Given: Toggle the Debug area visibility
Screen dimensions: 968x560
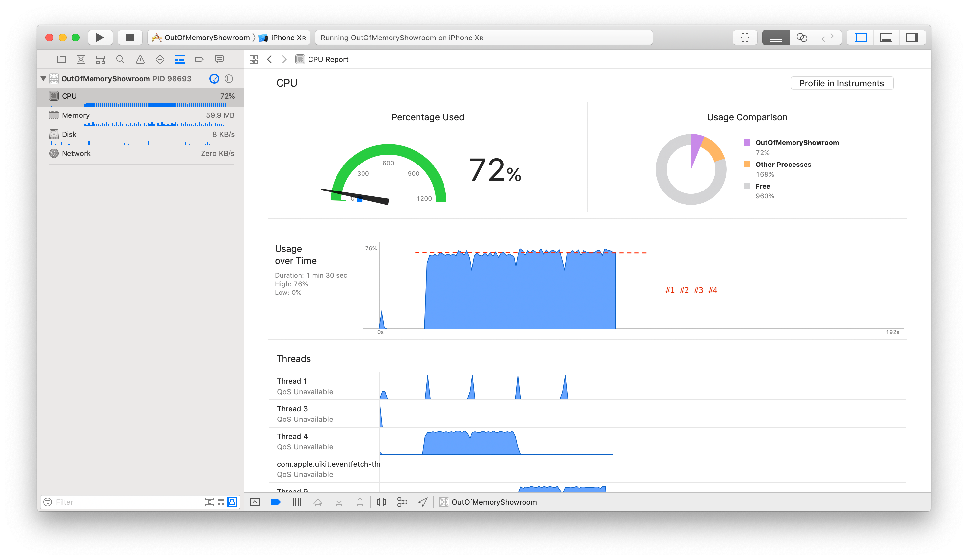Looking at the screenshot, I should click(886, 37).
